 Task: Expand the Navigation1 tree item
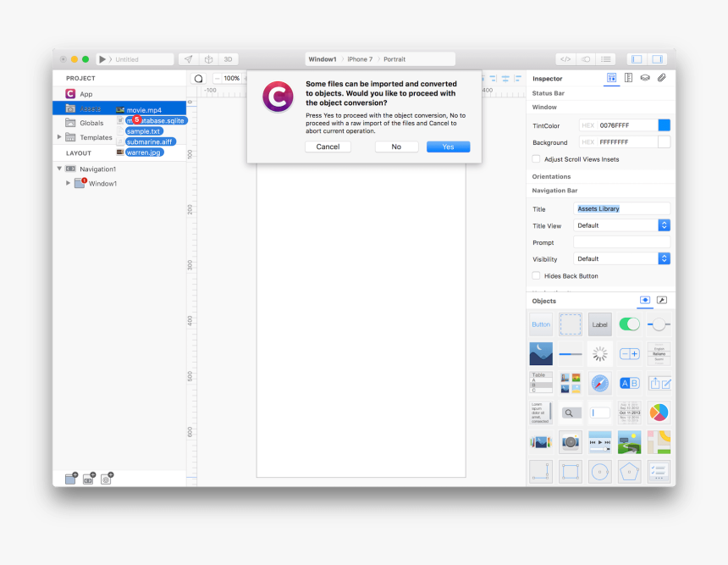pyautogui.click(x=59, y=169)
